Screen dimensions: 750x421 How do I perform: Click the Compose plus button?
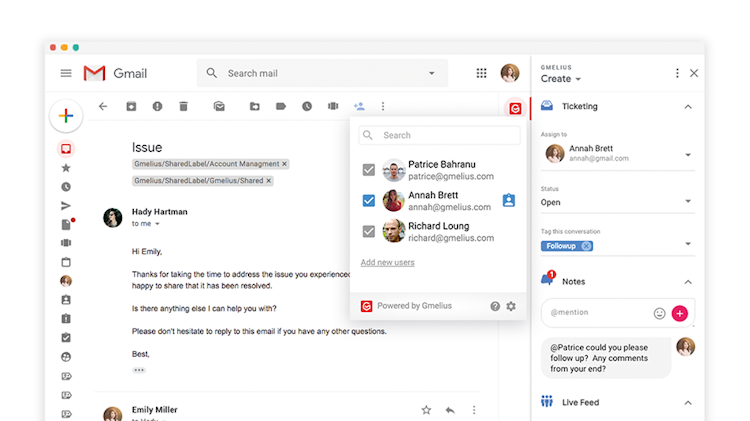click(x=66, y=116)
